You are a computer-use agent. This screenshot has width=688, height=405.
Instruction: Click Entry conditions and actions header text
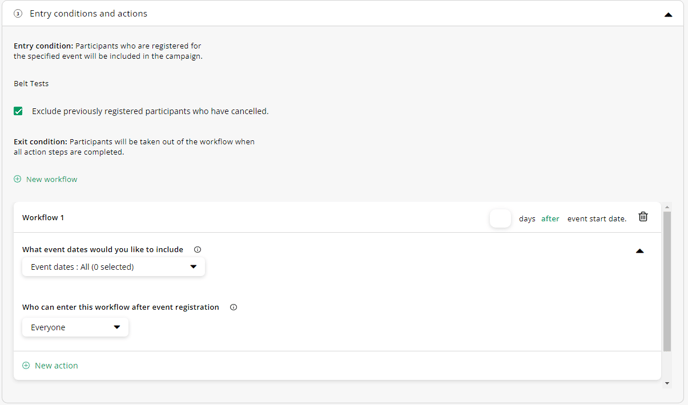pyautogui.click(x=88, y=14)
